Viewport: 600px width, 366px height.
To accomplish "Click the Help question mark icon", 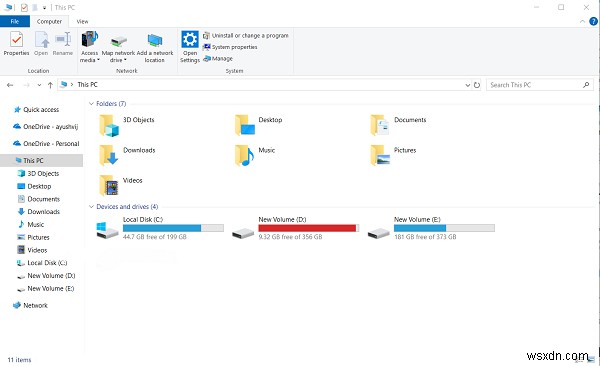I will click(593, 21).
